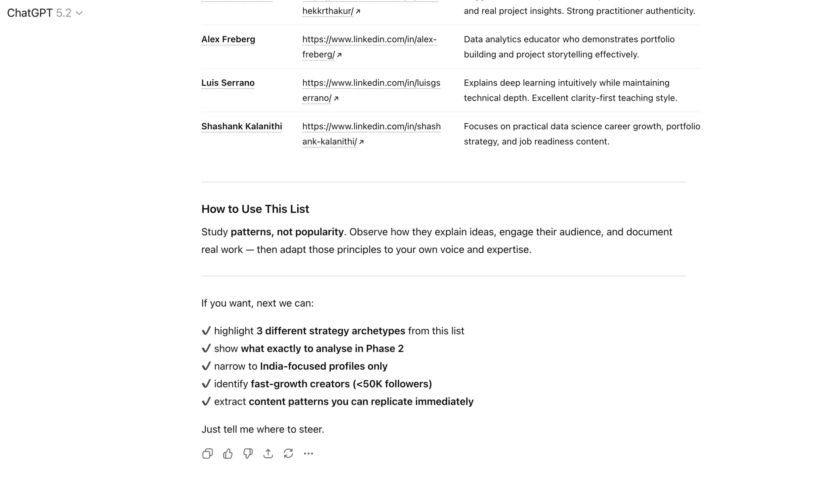Open the more options menu under the response

(x=308, y=453)
